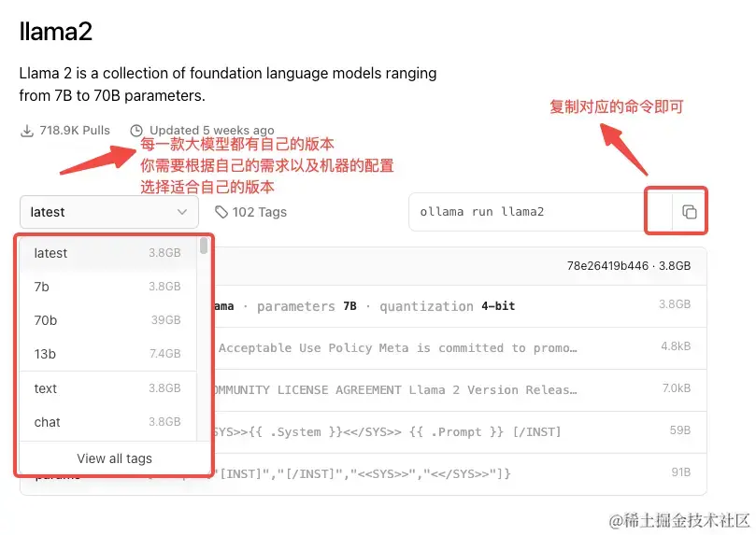Click the tags list scrollbar thumb

coord(204,246)
